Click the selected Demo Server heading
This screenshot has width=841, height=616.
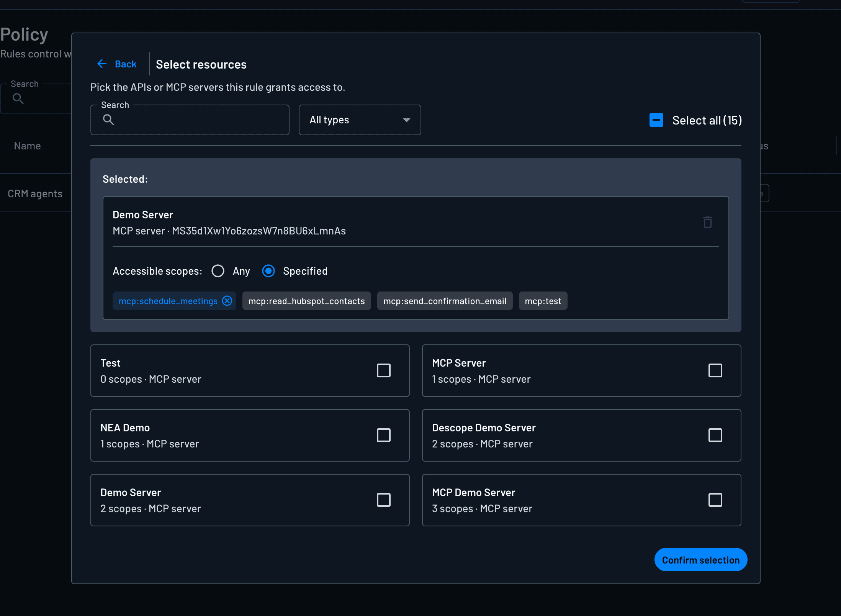tap(143, 215)
